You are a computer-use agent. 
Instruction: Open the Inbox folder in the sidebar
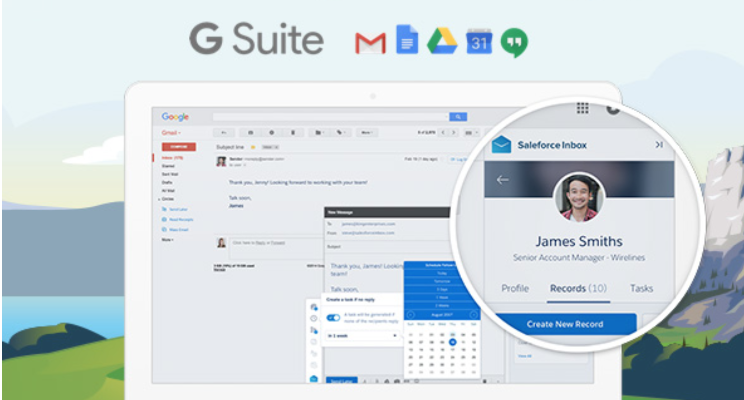[x=172, y=158]
